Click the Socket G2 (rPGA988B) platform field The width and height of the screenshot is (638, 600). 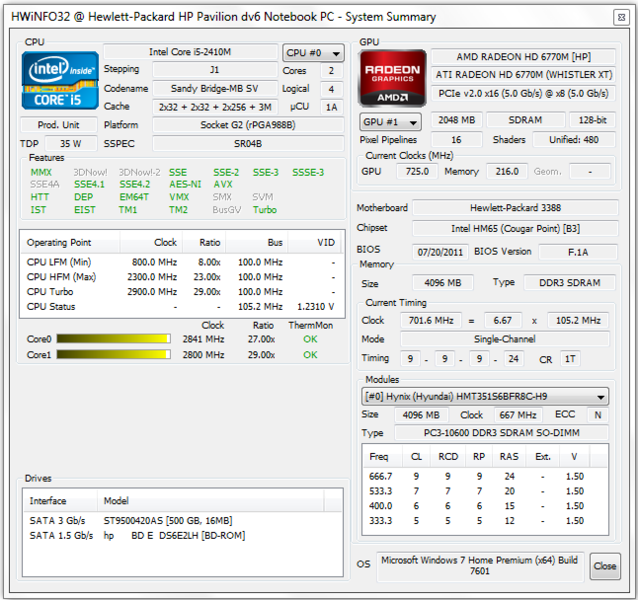(248, 125)
